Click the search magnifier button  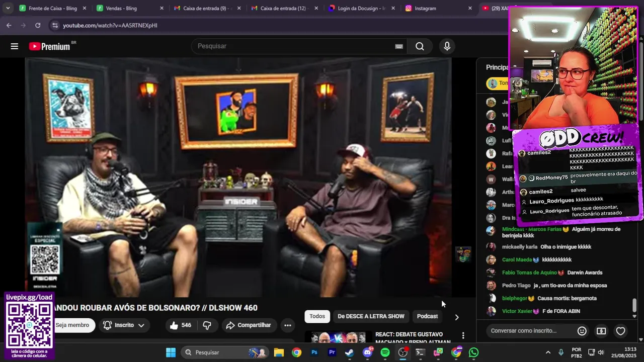click(x=420, y=46)
